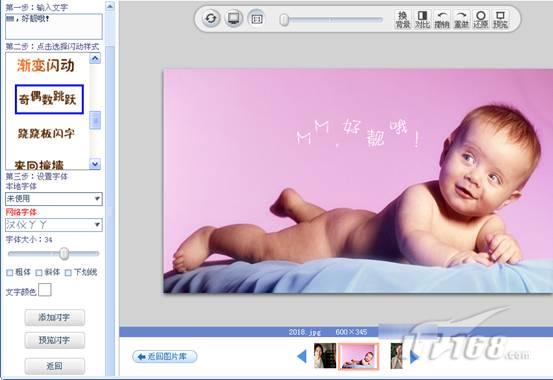This screenshot has width=553, height=380.
Task: Click the 文字颜色 text color swatch
Action: 44,290
